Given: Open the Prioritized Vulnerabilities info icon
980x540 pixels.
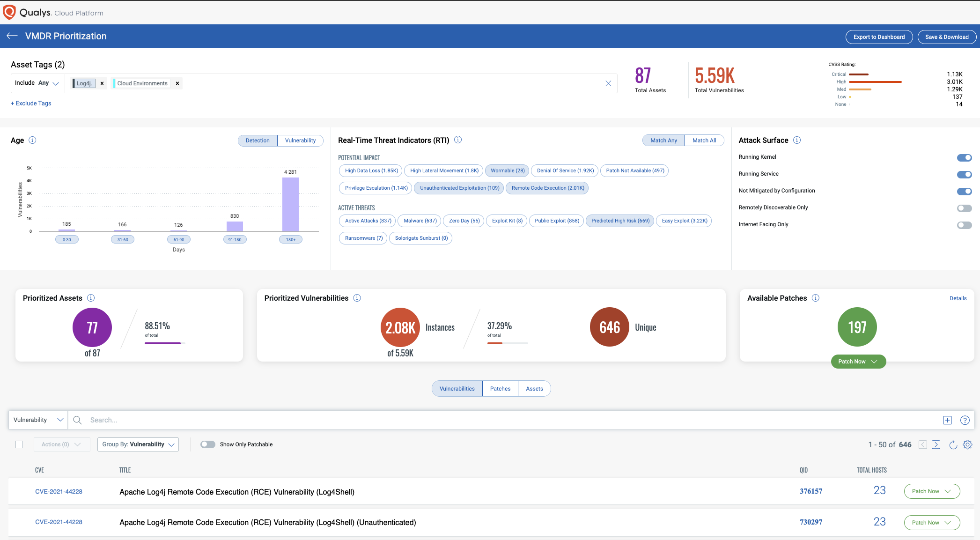Looking at the screenshot, I should pyautogui.click(x=357, y=298).
